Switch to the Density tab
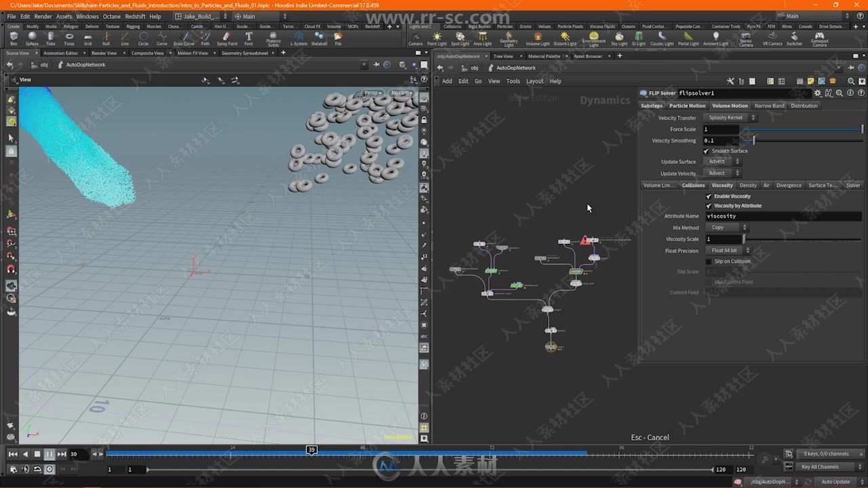 [748, 185]
